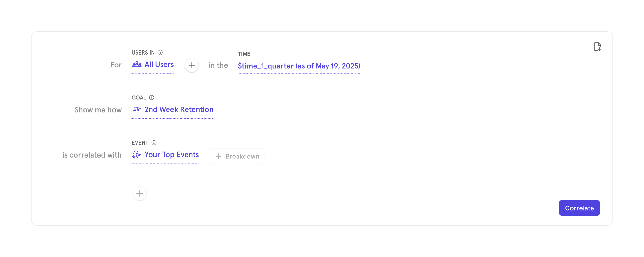
Task: Open the 2nd Week Retention goal dropdown
Action: (179, 110)
